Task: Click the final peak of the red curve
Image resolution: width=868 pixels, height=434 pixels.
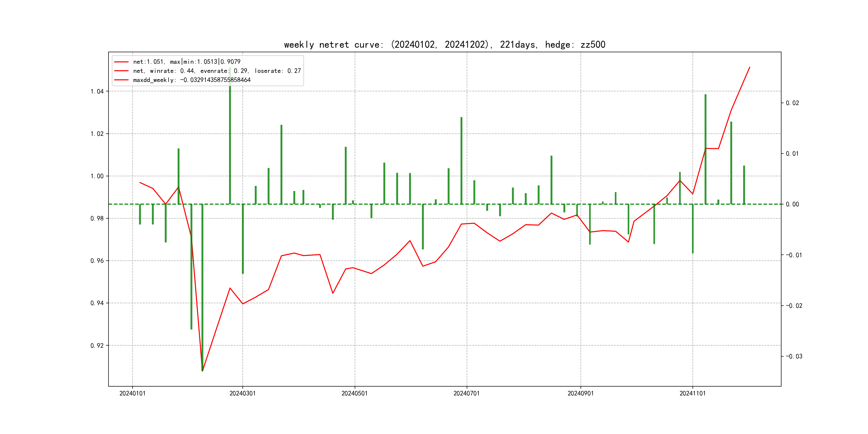Action: [749, 68]
